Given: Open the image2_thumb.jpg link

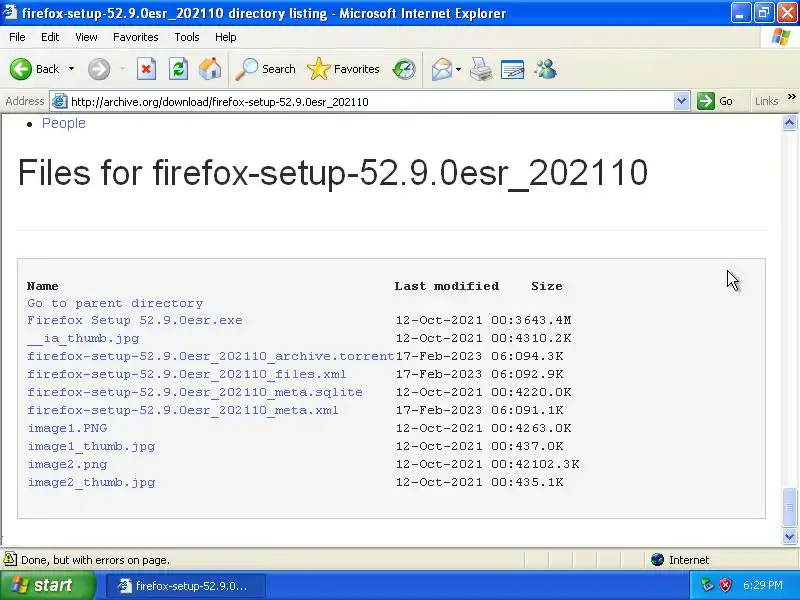Looking at the screenshot, I should point(91,482).
